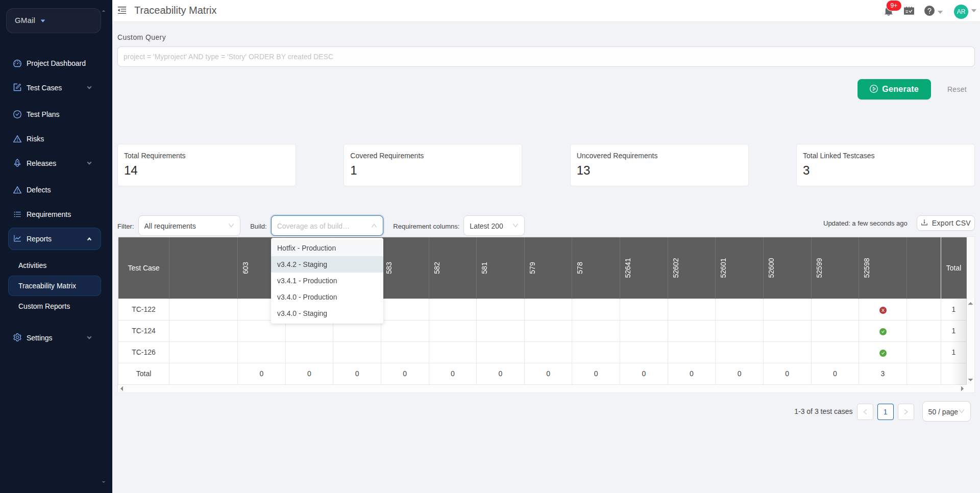Expand the Test Cases submenu chevron
Image resolution: width=980 pixels, height=493 pixels.
click(x=89, y=88)
